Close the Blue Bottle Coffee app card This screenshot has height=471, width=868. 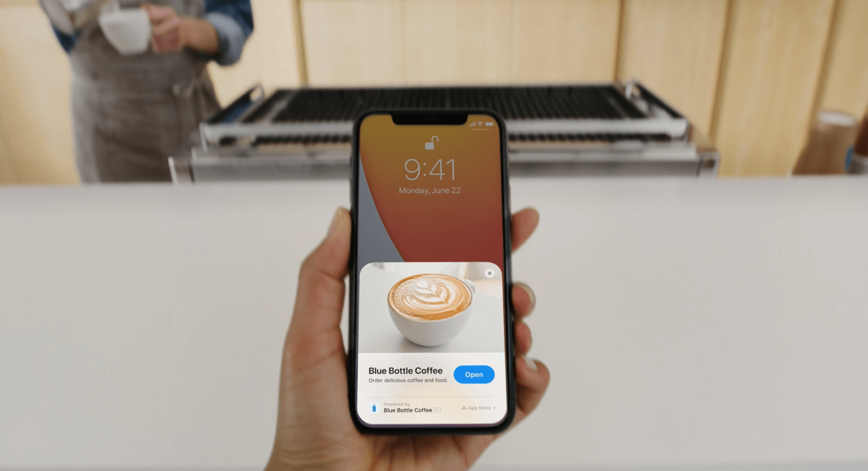[489, 271]
